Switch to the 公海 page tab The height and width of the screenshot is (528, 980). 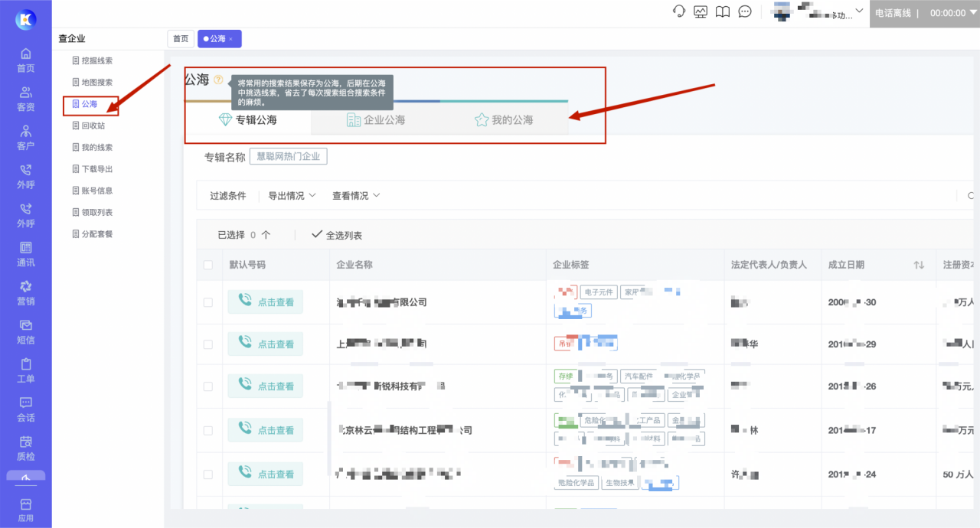click(217, 38)
